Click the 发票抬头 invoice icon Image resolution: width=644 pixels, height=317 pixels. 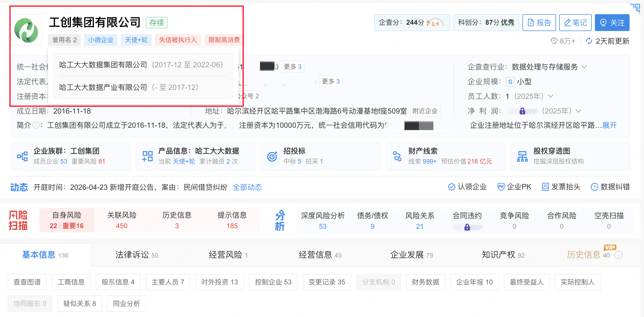coord(546,187)
